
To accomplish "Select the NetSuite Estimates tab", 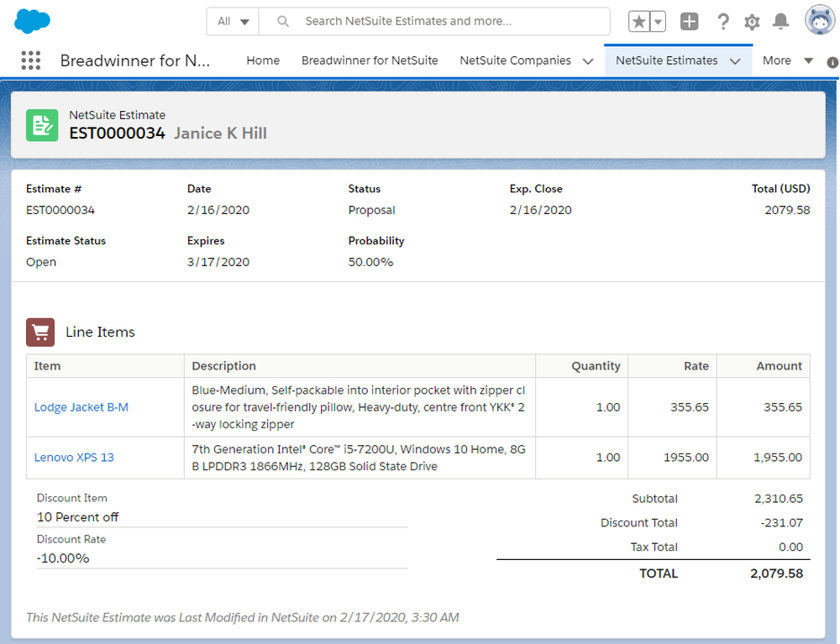I will [666, 60].
